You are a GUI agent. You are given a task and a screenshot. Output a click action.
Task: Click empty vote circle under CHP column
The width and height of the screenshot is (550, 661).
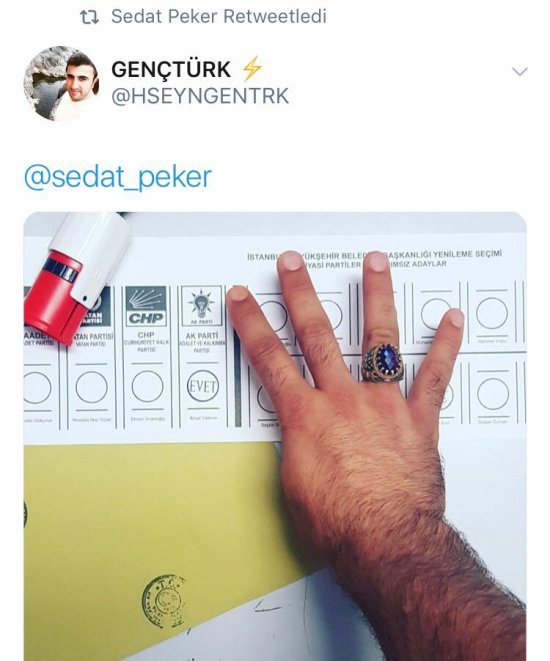coord(147,386)
